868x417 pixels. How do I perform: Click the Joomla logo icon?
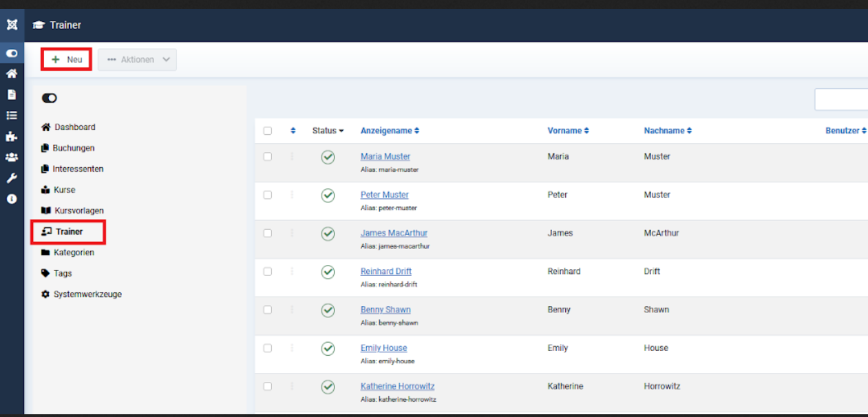click(12, 25)
